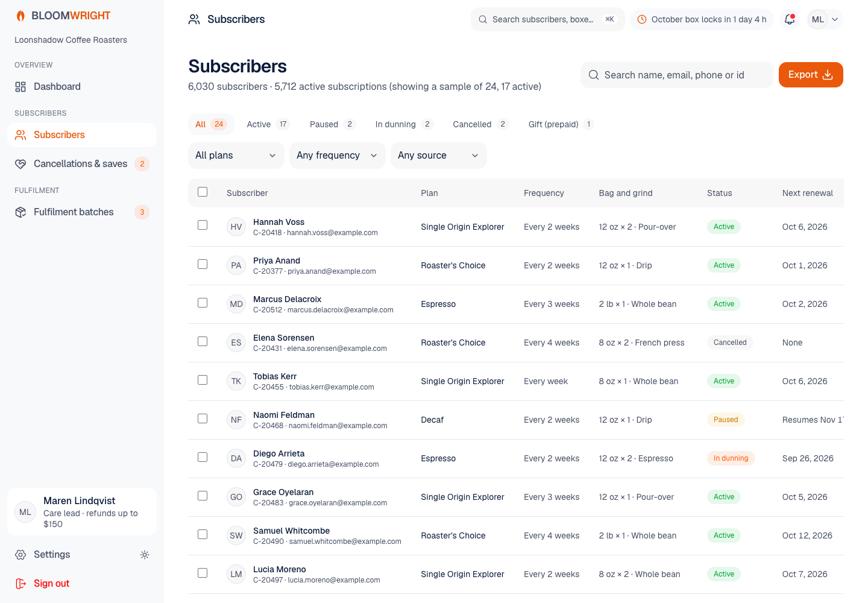This screenshot has width=868, height=603.
Task: Click the PA avatar for Priya Anand
Action: tap(236, 265)
